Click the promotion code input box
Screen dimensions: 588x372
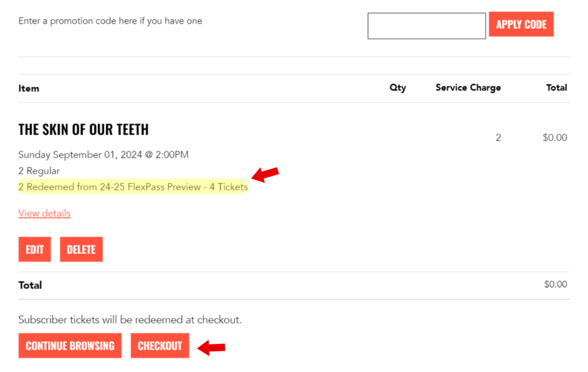[426, 26]
